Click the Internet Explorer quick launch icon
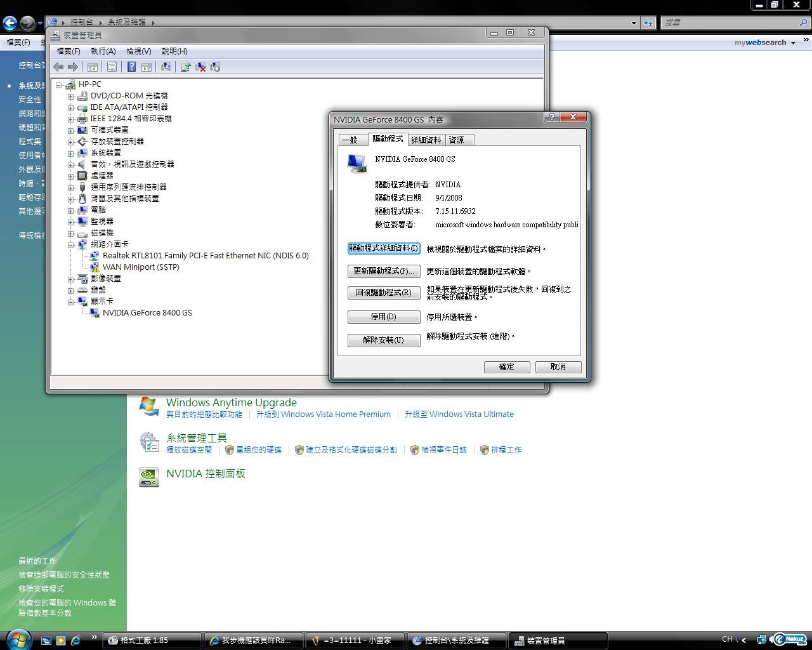This screenshot has height=650, width=812. 75,640
